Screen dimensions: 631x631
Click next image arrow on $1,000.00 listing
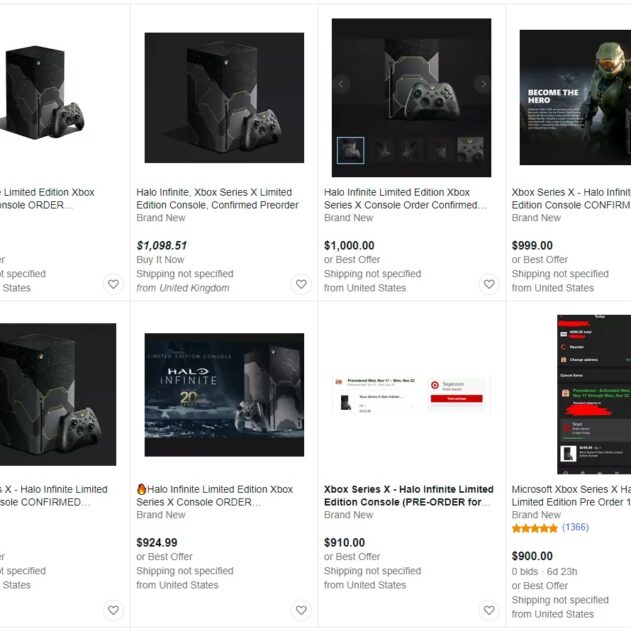click(x=483, y=84)
